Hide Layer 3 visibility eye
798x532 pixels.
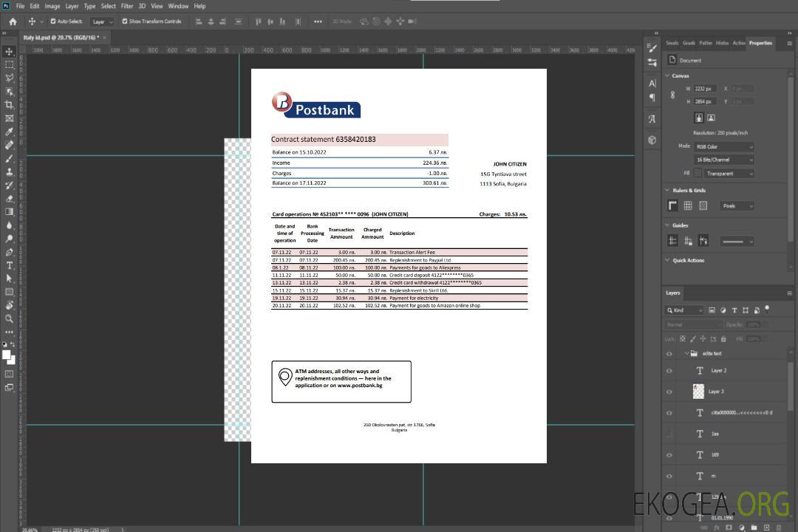click(669, 392)
